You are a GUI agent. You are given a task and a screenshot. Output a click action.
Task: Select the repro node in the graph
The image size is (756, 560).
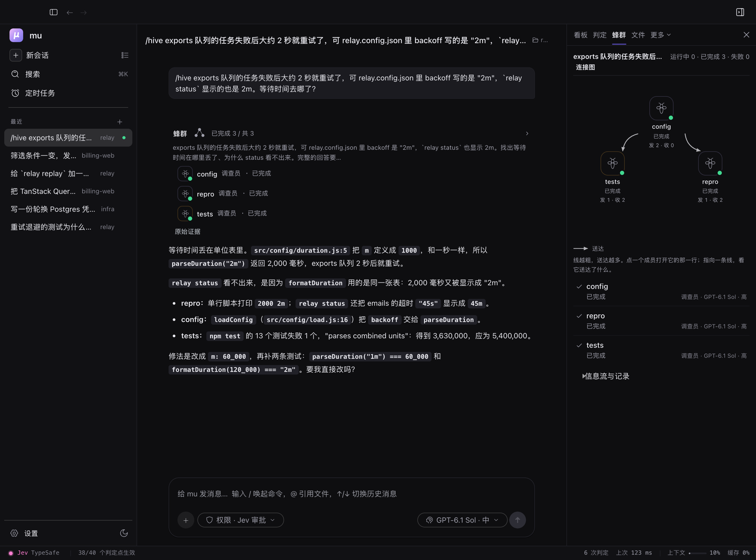coord(710,163)
